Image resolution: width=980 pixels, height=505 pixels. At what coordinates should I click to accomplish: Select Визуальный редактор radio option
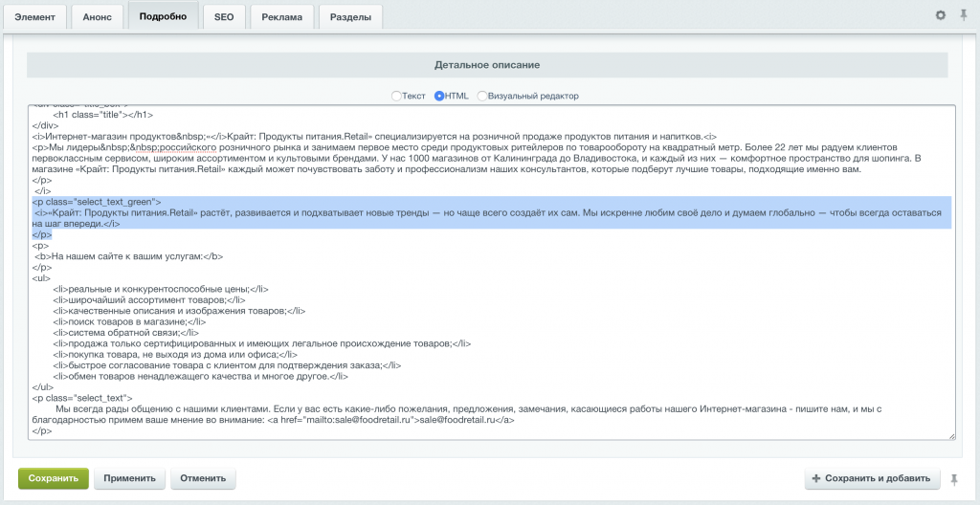coord(482,97)
